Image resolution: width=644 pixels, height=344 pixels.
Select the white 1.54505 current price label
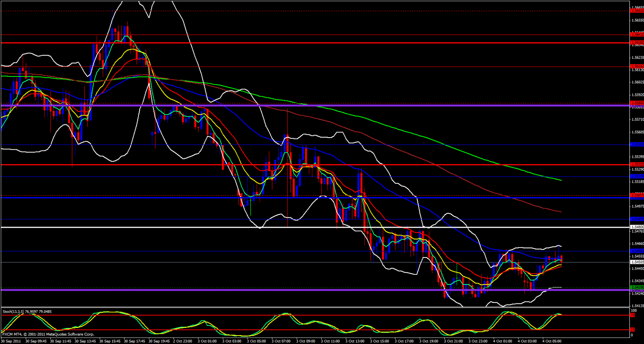tap(637, 262)
